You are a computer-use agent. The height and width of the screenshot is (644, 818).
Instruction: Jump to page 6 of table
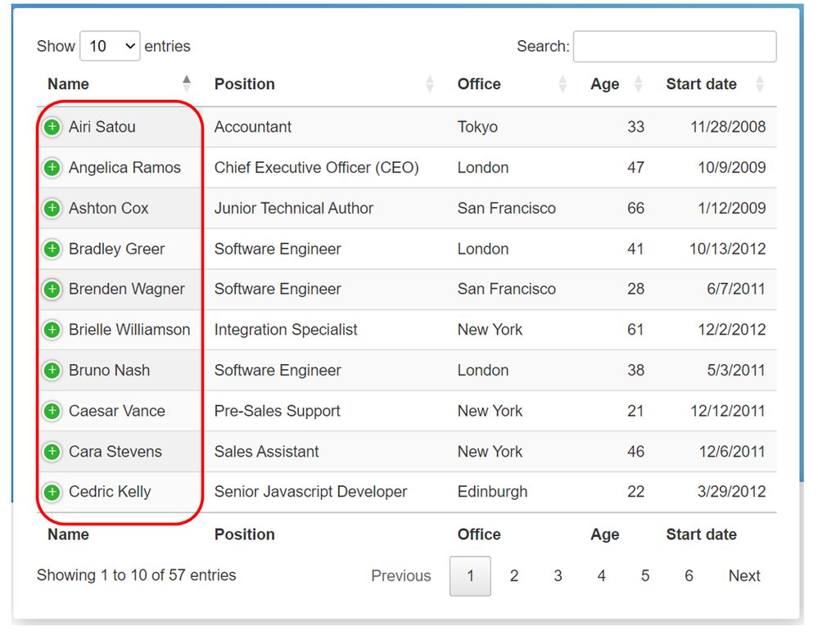coord(689,576)
